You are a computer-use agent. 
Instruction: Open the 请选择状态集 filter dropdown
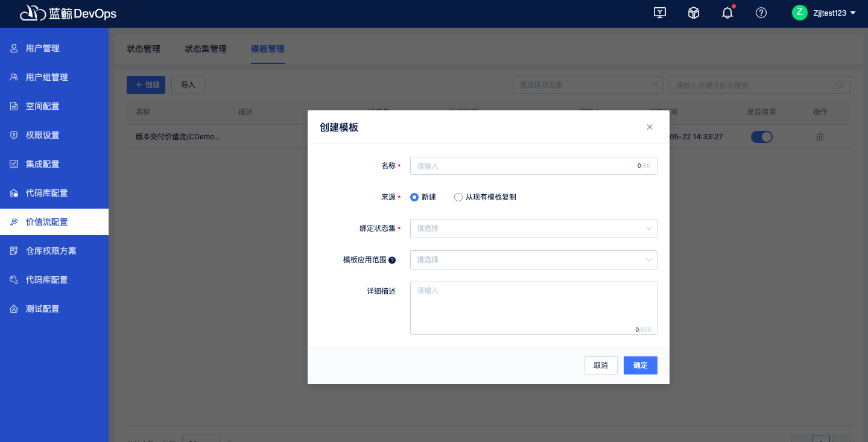pyautogui.click(x=588, y=85)
